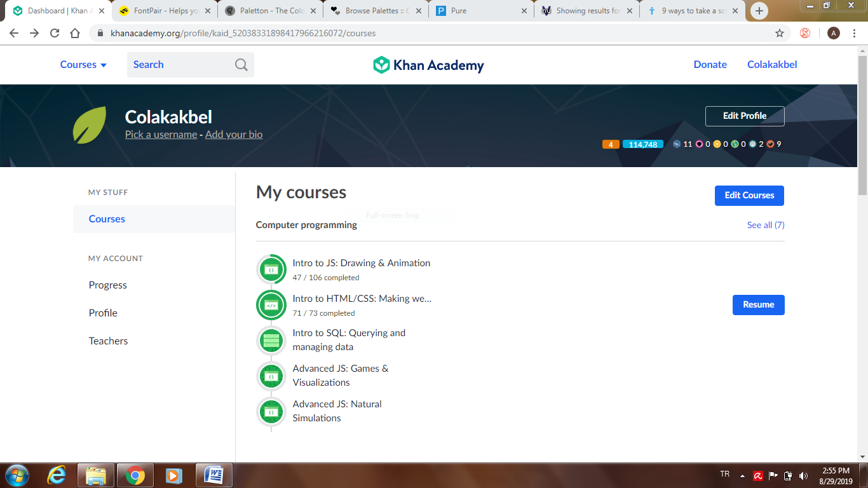Open the media player taskbar icon
This screenshot has width=868, height=488.
173,475
